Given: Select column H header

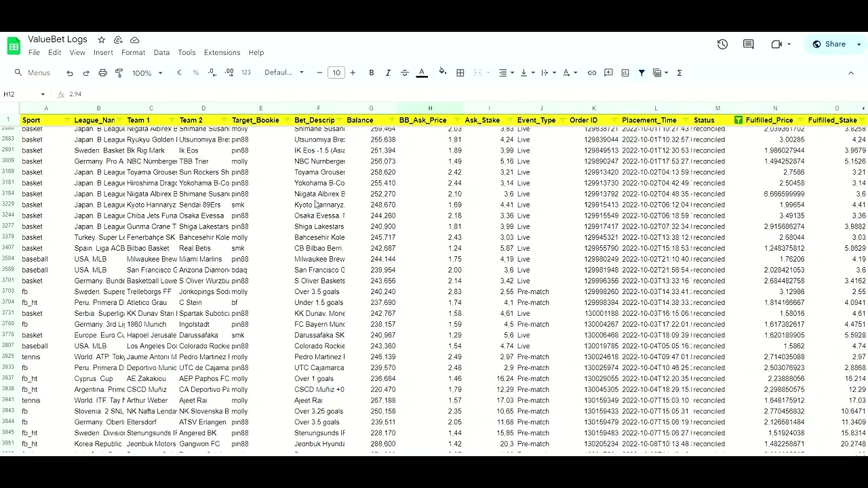Looking at the screenshot, I should [430, 108].
